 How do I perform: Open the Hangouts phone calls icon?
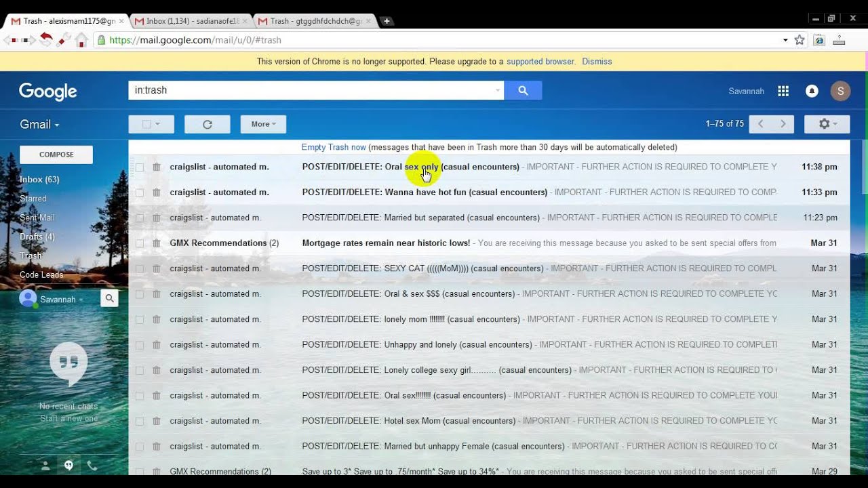click(92, 466)
